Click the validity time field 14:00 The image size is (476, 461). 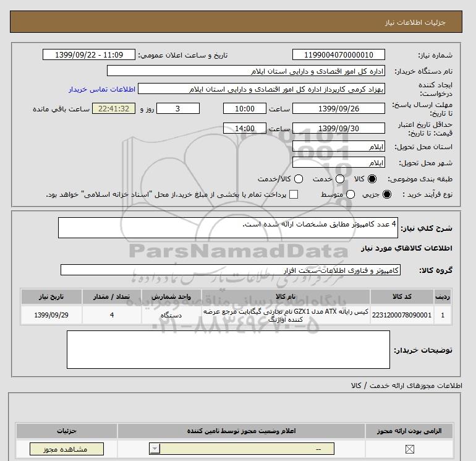pos(245,128)
